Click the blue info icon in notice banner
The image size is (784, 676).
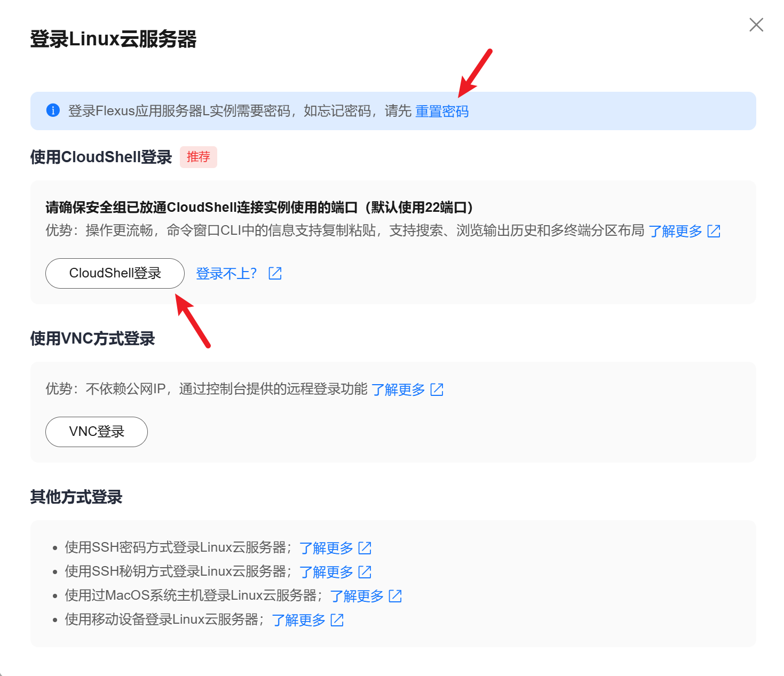coord(53,110)
